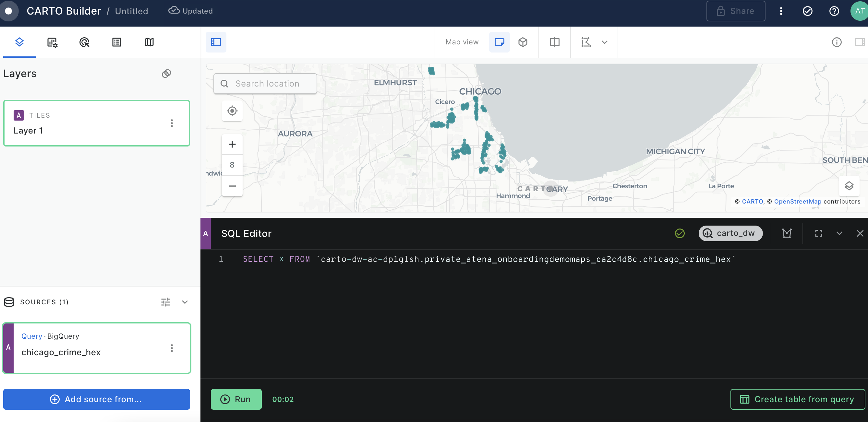
Task: Open chicago_crime_hex source options menu
Action: point(172,348)
